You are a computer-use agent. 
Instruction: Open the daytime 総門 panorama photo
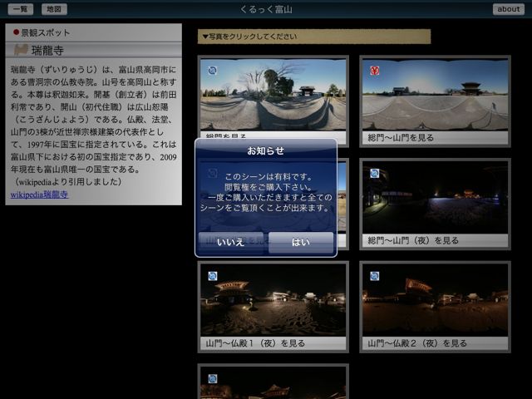pos(273,94)
